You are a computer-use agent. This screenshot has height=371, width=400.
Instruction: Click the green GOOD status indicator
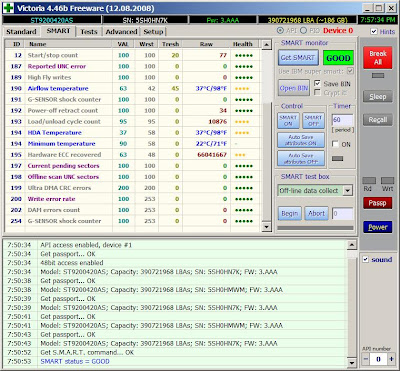pyautogui.click(x=338, y=58)
